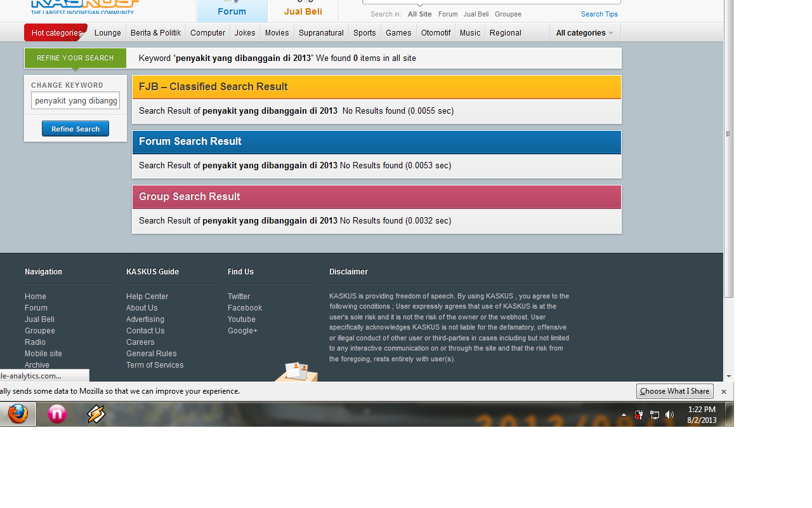
Task: Open the Lounge category
Action: click(108, 33)
